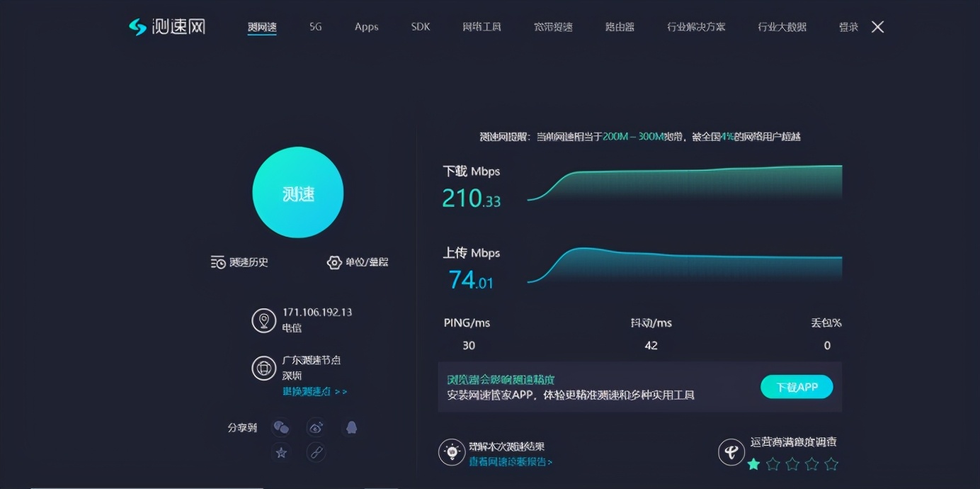Viewport: 980px width, 489px height.
Task: Share the result to QQ
Action: [351, 427]
